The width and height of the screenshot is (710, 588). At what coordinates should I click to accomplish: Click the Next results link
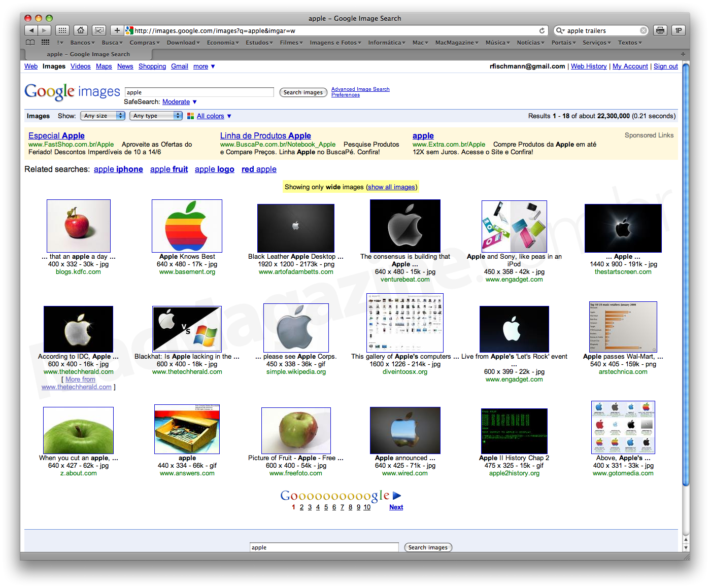point(396,507)
